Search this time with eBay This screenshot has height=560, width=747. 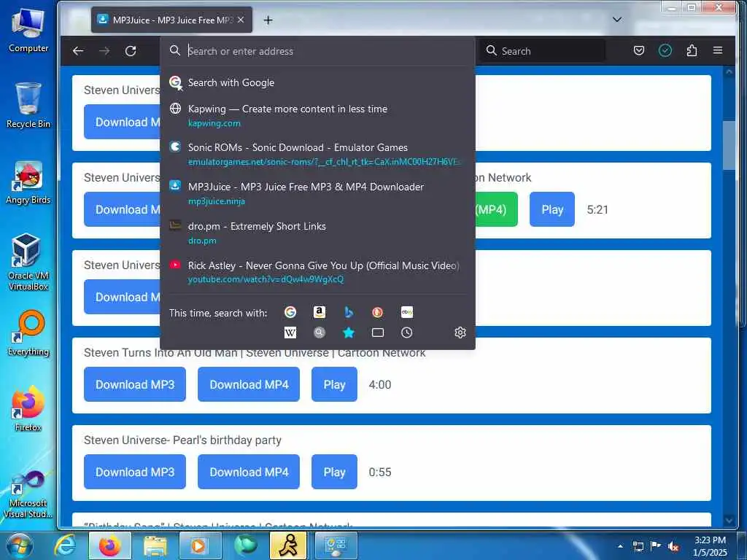pyautogui.click(x=407, y=312)
